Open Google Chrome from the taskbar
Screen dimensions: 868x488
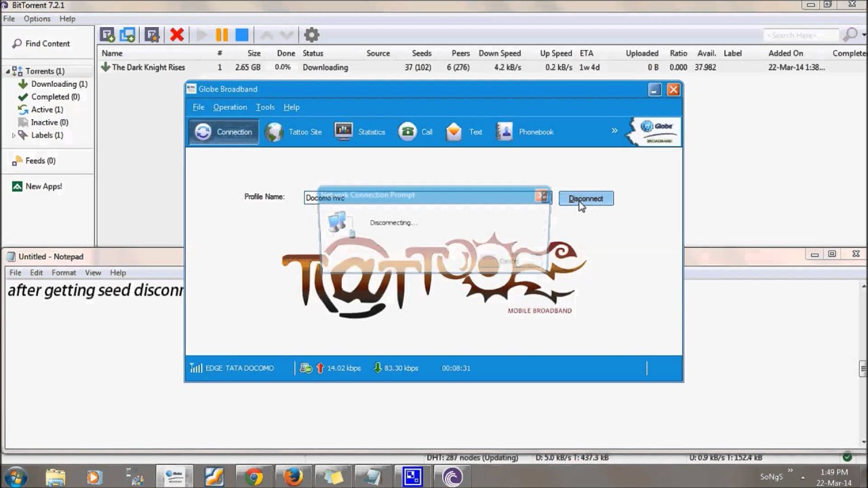click(x=254, y=477)
